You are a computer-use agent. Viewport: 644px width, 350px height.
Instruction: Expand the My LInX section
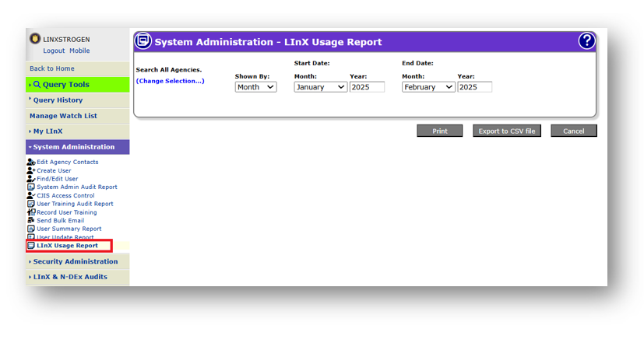click(78, 131)
